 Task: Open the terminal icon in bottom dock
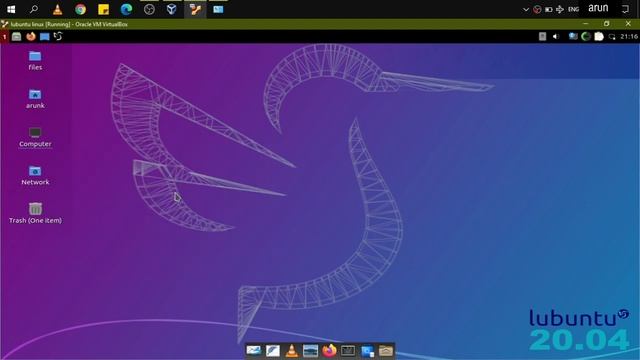pyautogui.click(x=348, y=351)
